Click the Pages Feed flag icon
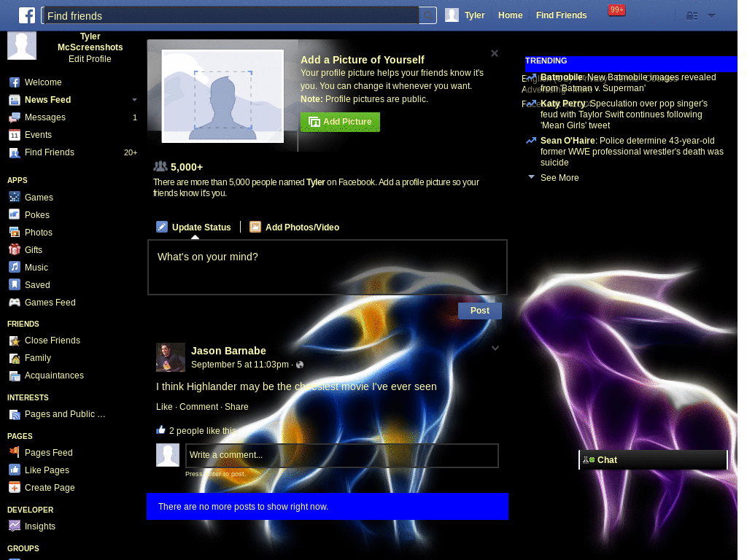This screenshot has width=747, height=560. [15, 452]
